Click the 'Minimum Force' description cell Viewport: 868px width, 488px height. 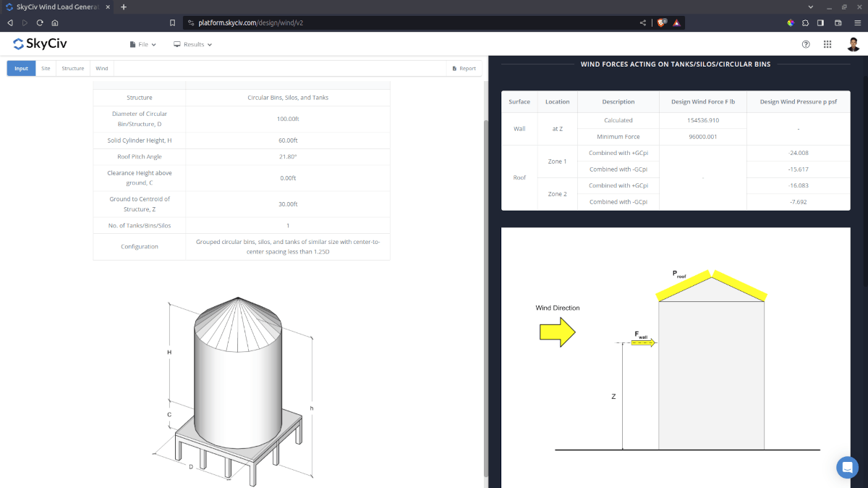tap(618, 137)
